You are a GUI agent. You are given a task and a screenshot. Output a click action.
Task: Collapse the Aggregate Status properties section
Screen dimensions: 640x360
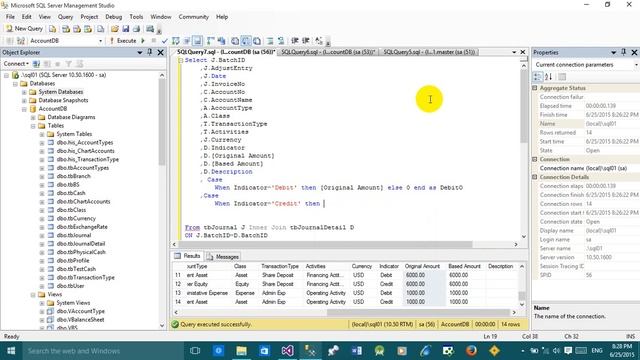click(535, 88)
